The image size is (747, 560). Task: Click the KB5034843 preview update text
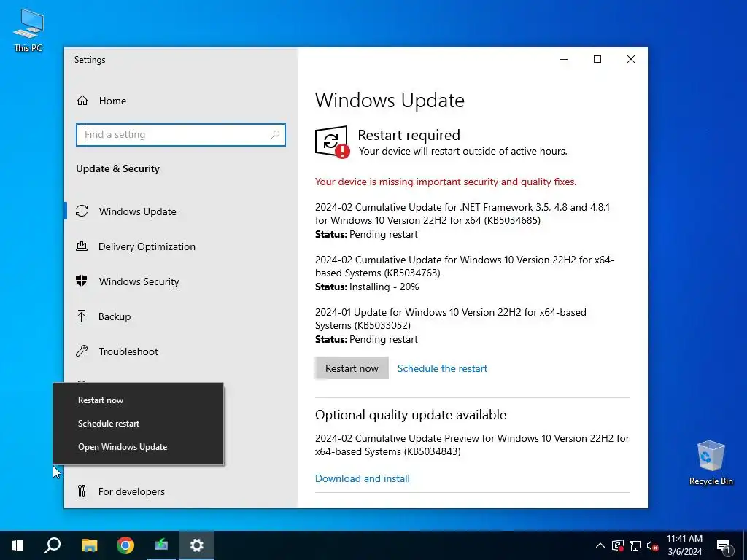[472, 445]
